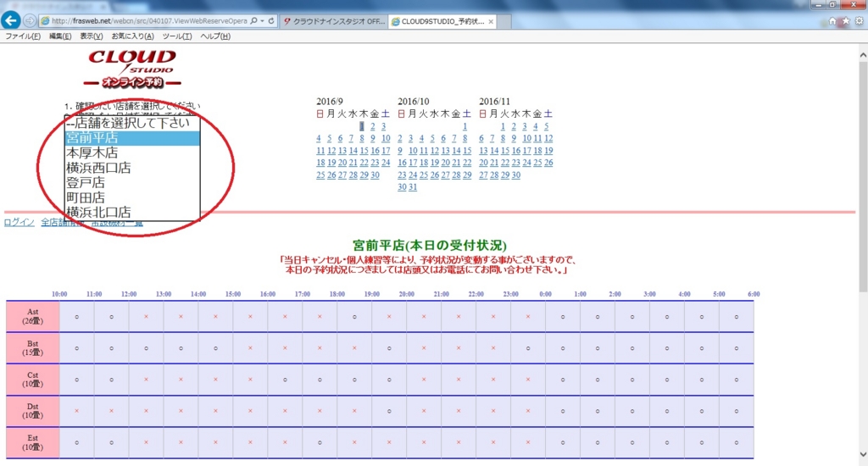Refresh the page with the reload icon
Screen dimensions: 868x466
(x=271, y=21)
